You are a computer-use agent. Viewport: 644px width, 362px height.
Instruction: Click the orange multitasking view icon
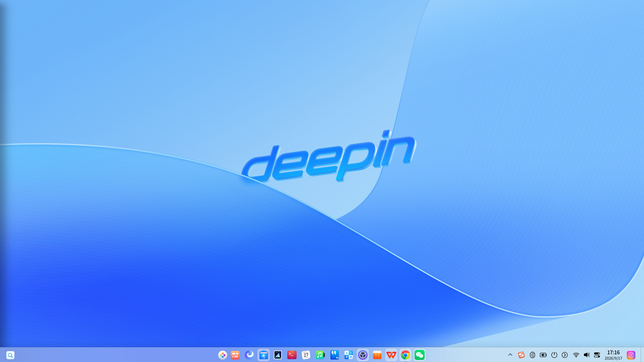[x=235, y=355]
